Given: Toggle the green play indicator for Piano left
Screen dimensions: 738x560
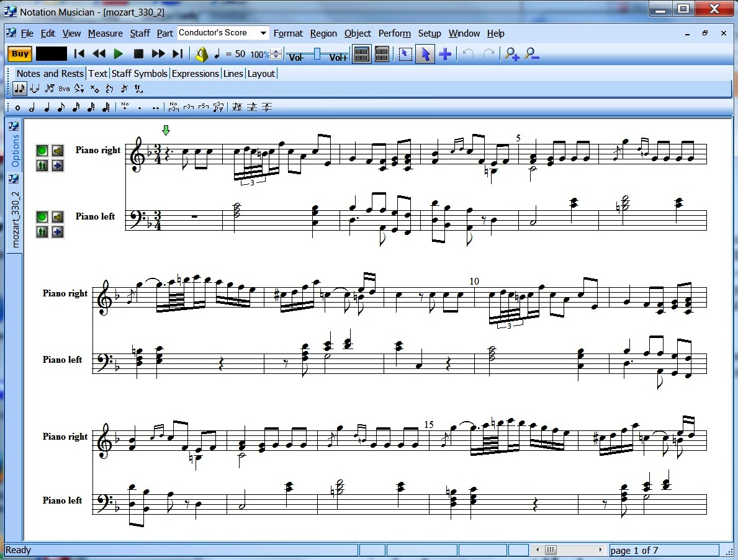Looking at the screenshot, I should [x=42, y=216].
